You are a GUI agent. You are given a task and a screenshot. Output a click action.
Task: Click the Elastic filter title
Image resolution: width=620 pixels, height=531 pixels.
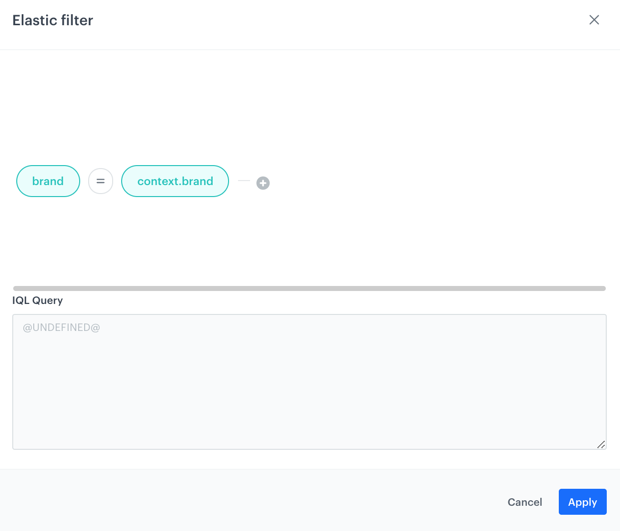coord(52,20)
